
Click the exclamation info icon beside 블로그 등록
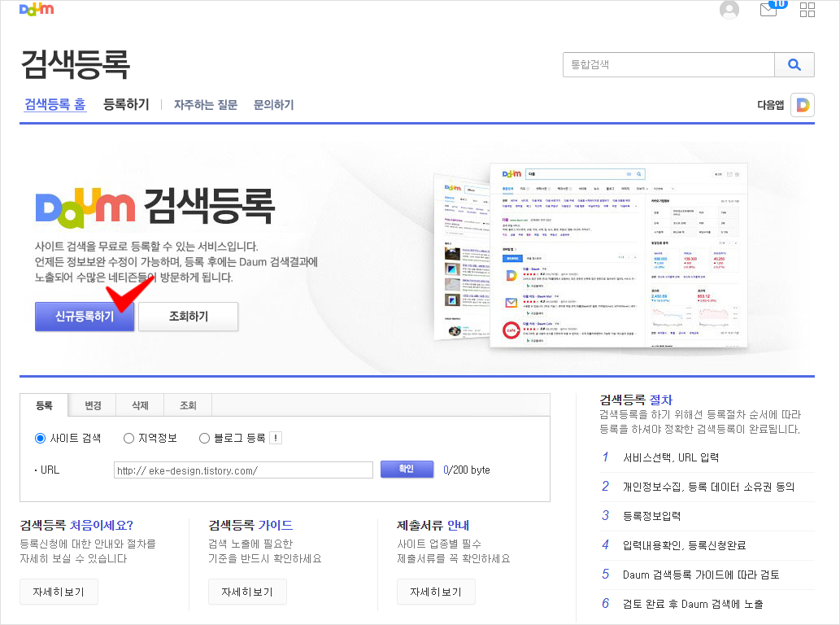tap(276, 438)
